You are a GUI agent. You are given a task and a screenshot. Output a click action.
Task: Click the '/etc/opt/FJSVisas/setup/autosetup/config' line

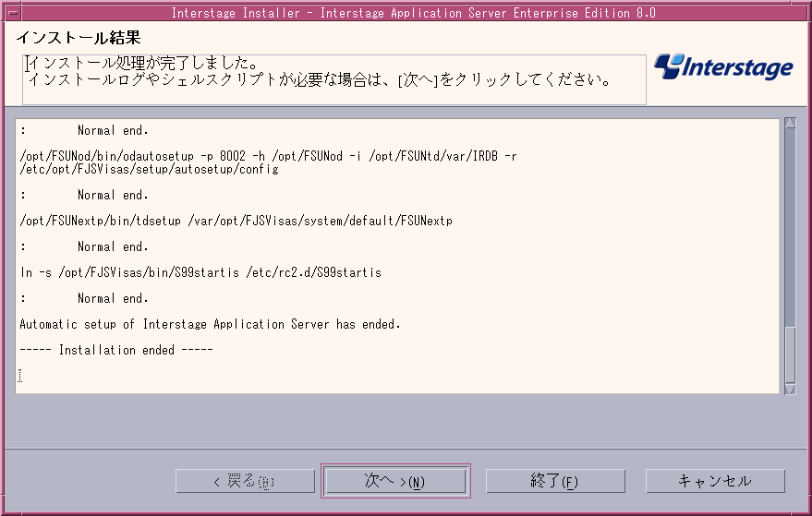149,169
